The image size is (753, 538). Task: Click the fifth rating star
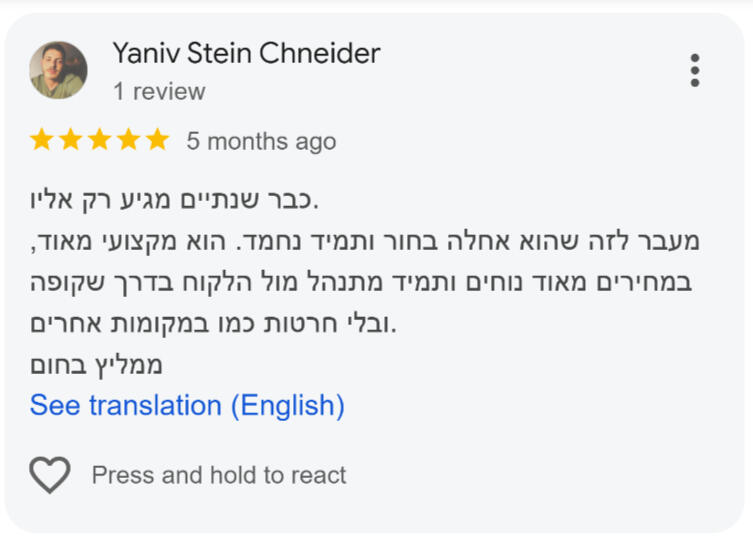click(158, 140)
